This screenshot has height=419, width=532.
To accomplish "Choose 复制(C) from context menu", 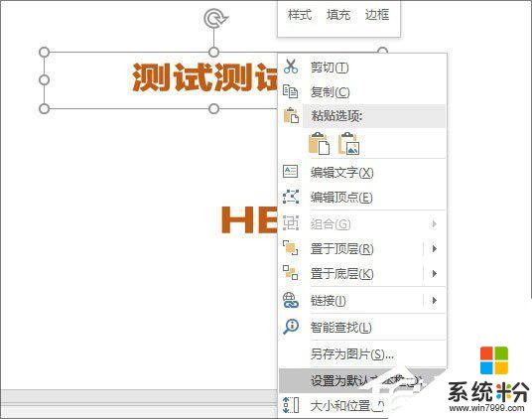I will click(361, 92).
